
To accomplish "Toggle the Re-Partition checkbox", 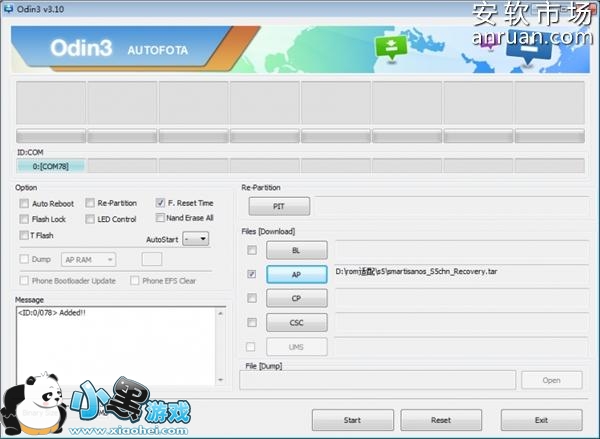I will (90, 203).
